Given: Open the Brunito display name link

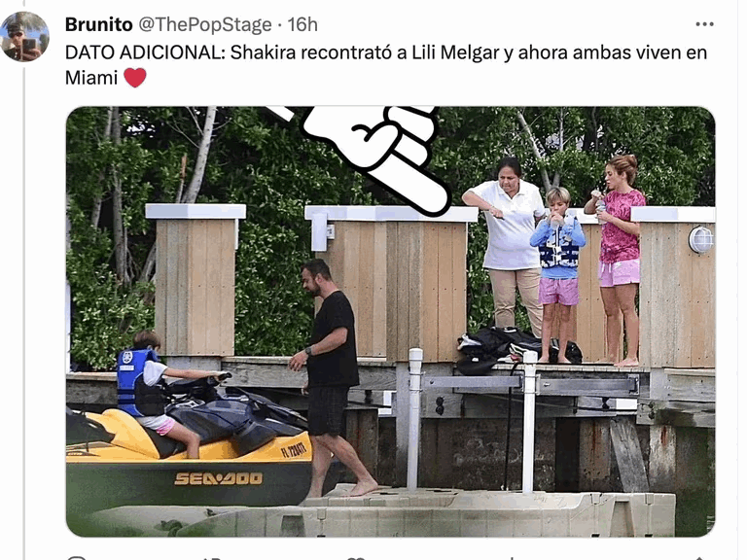Looking at the screenshot, I should coord(98,24).
